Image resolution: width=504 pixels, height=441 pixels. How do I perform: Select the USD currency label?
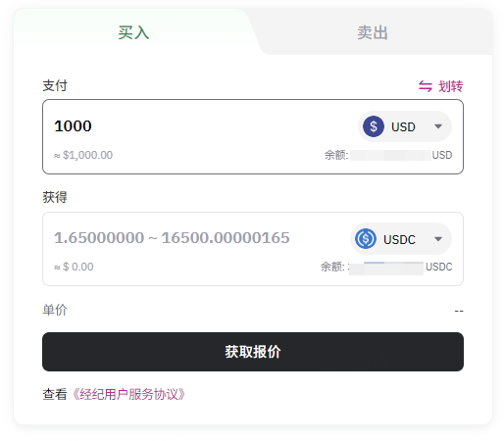tap(403, 126)
